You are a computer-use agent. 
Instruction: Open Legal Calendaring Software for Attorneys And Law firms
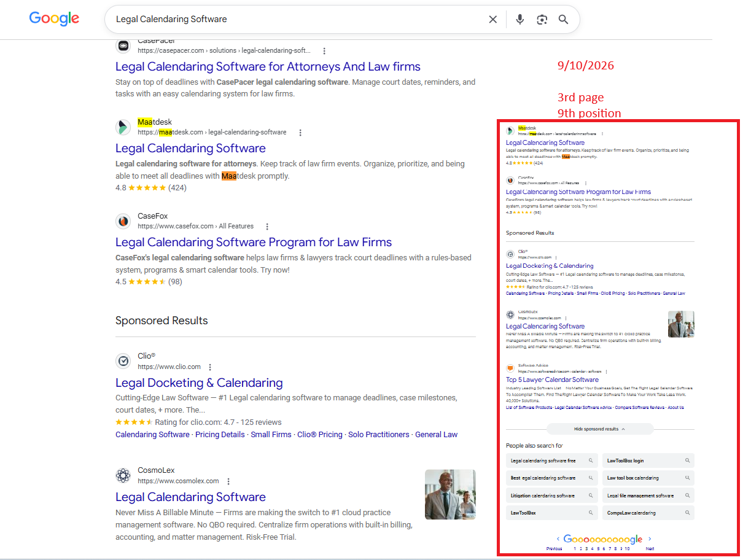pyautogui.click(x=268, y=66)
